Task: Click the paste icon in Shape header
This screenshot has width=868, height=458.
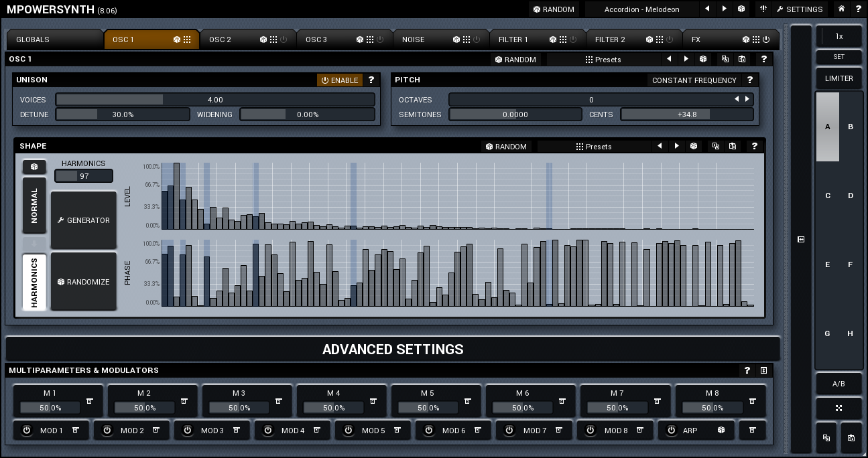Action: (733, 147)
